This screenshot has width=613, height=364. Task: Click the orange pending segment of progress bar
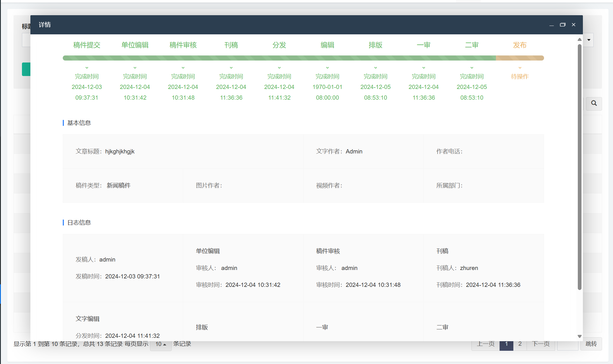(x=520, y=58)
